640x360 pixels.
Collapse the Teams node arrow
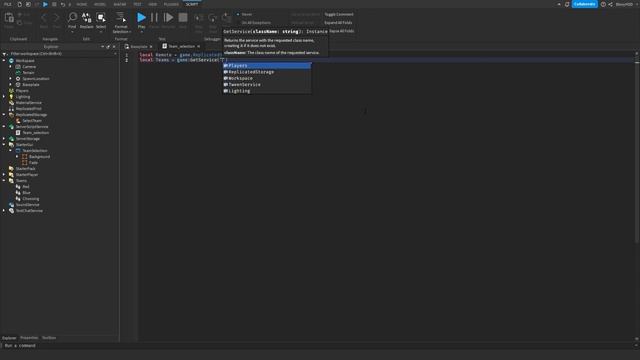click(4, 180)
